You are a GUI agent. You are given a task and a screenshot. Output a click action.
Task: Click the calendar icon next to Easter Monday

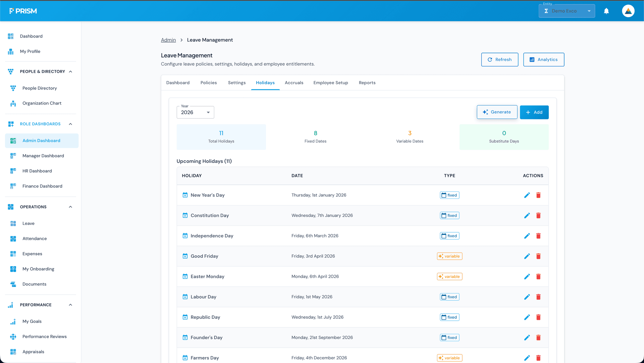pos(185,276)
